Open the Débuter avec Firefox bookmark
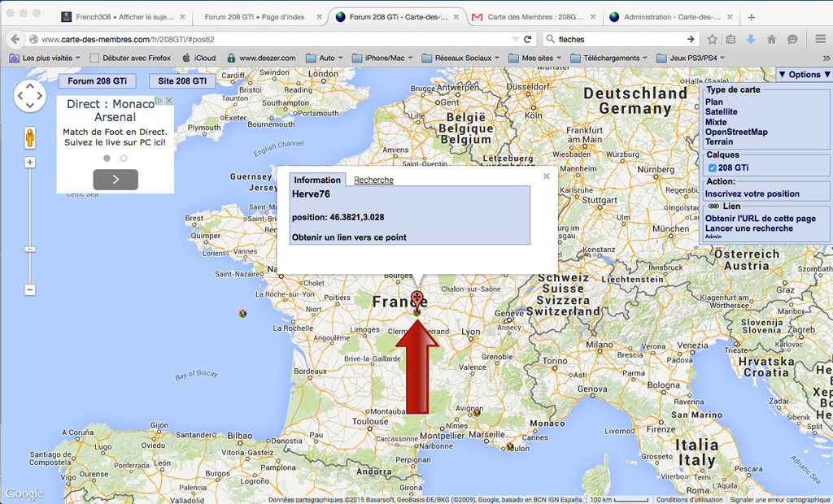Screen dimensions: 833x504 click(130, 58)
